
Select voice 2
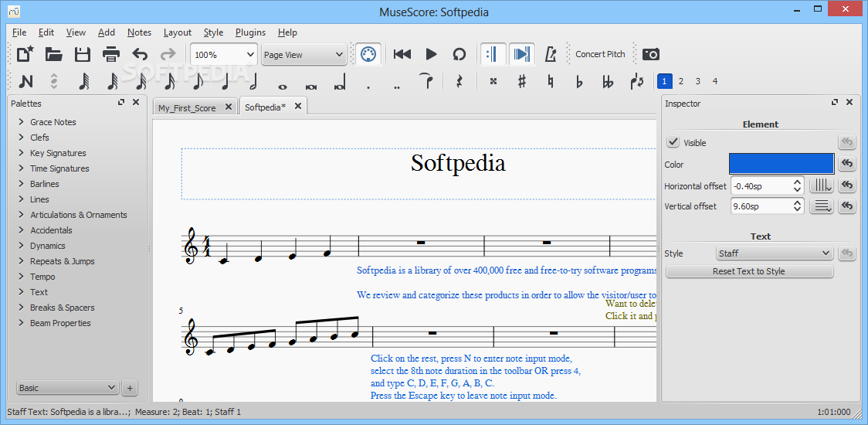tap(681, 81)
